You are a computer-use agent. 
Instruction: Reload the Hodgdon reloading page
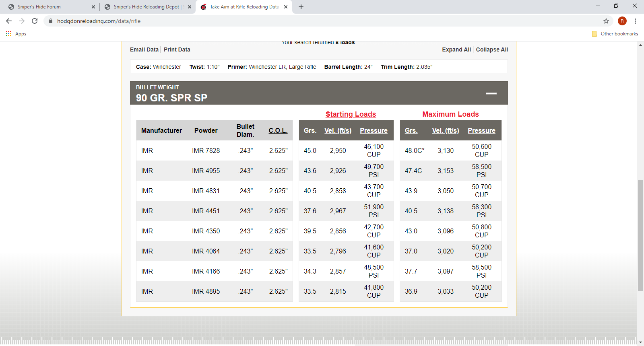(35, 21)
